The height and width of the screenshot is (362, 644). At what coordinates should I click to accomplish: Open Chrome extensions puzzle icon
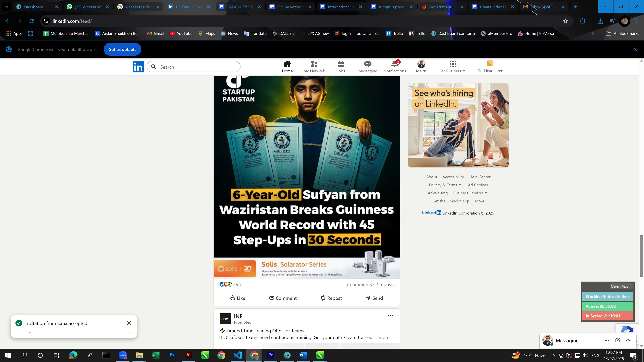[x=582, y=21]
